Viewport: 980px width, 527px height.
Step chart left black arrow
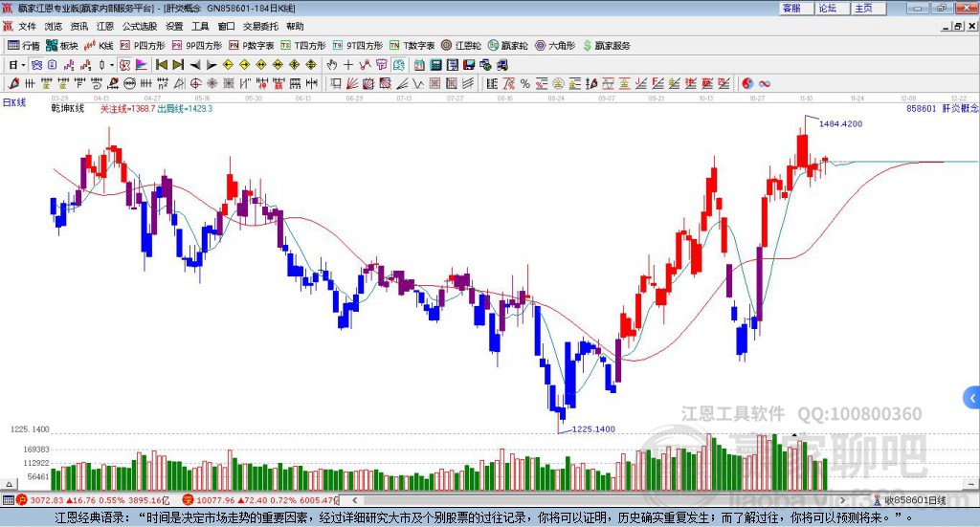tap(195, 65)
